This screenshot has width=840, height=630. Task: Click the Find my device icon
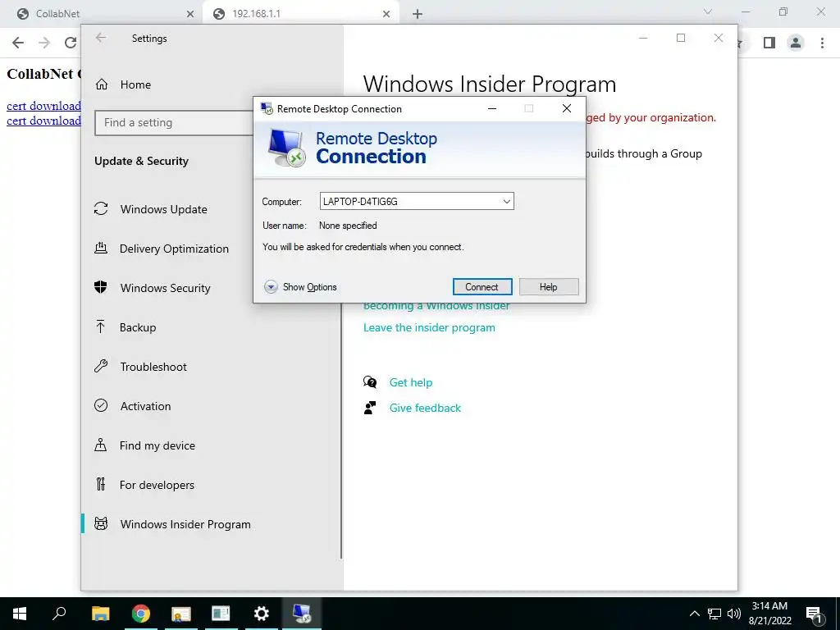[100, 445]
